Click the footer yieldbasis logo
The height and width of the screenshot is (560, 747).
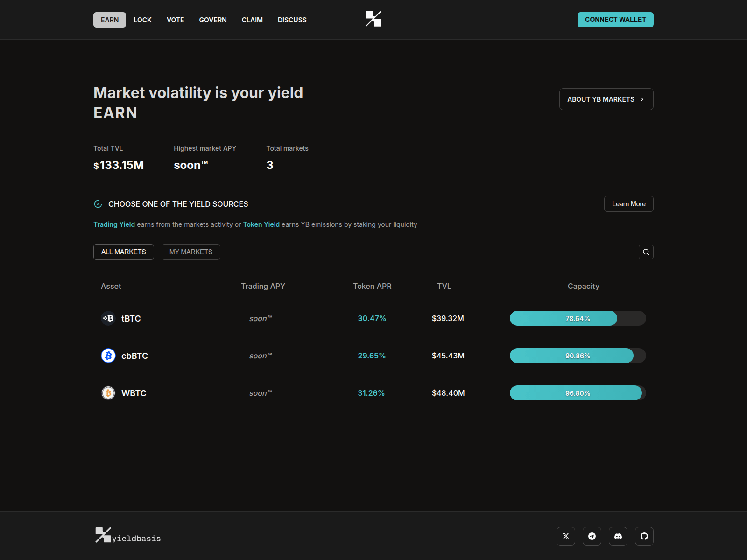(128, 536)
